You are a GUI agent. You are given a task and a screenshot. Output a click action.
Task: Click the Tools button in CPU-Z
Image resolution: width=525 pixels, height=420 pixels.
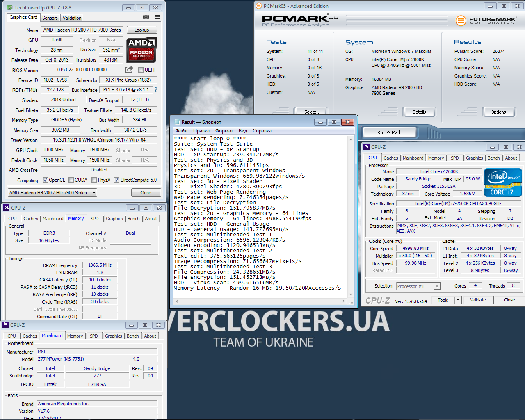[443, 300]
